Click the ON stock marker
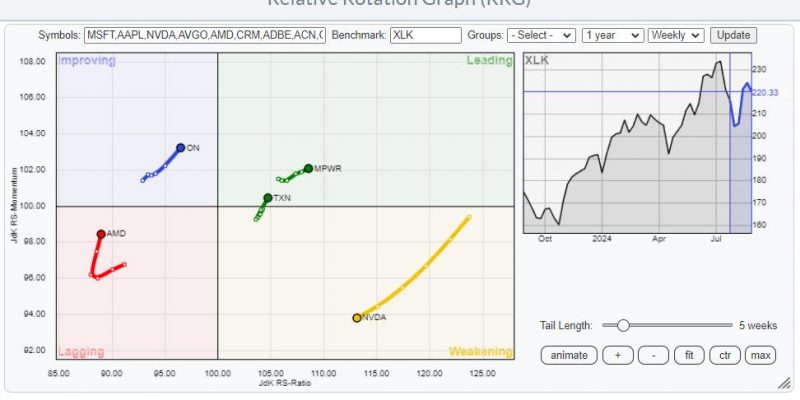This screenshot has height=400, width=800. click(x=180, y=148)
